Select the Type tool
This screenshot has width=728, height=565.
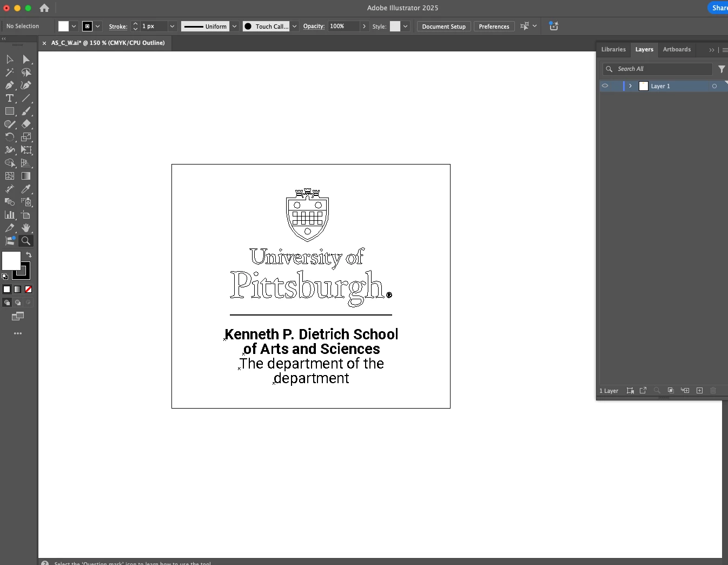pos(10,98)
